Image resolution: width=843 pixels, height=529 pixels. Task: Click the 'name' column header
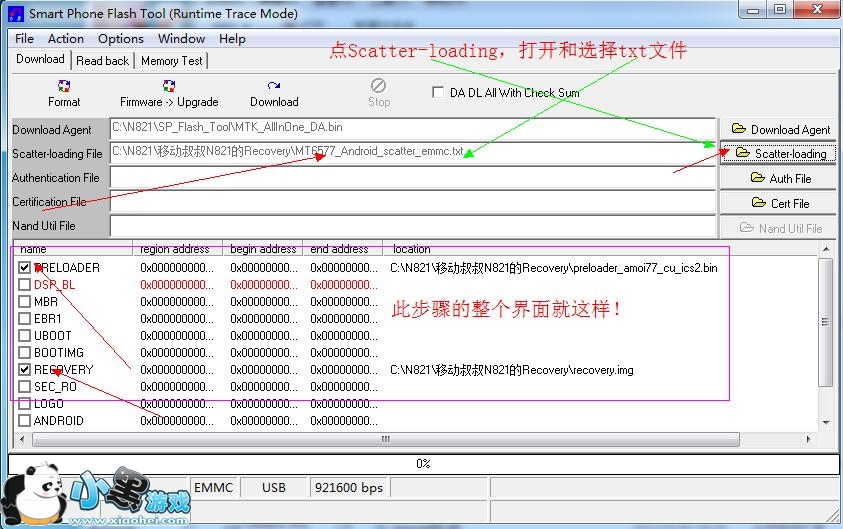(73, 249)
